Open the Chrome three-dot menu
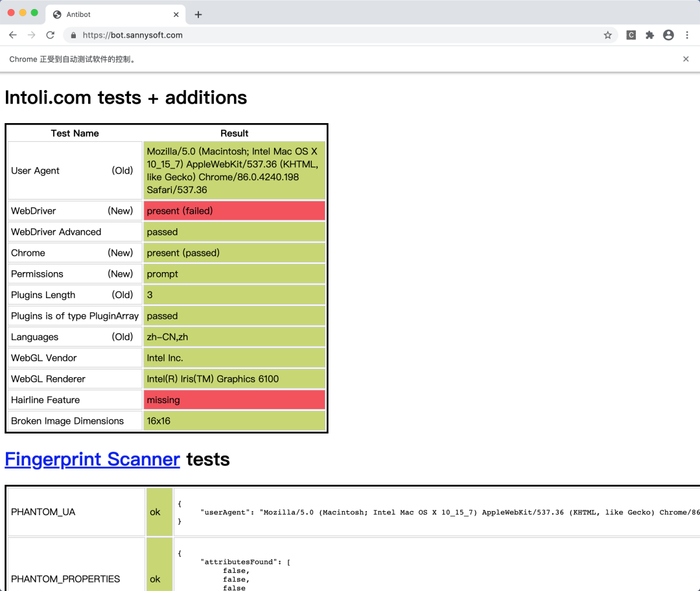 tap(687, 35)
